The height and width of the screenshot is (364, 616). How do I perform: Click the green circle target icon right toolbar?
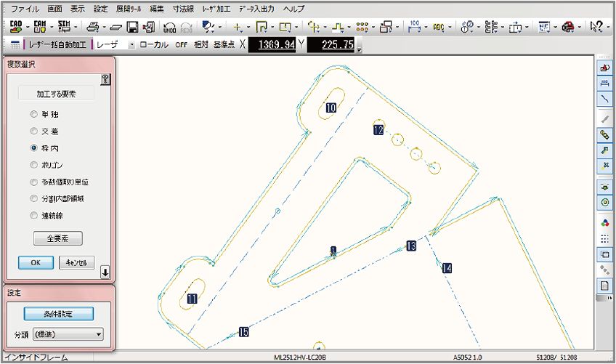point(604,203)
